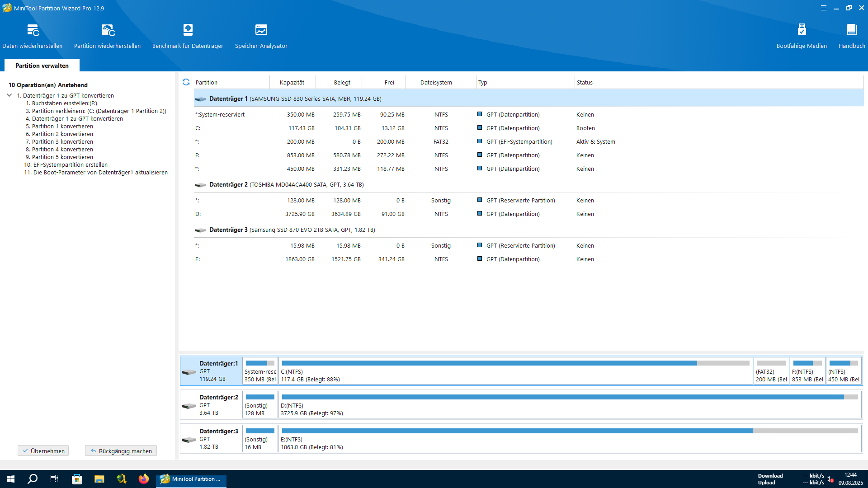The height and width of the screenshot is (488, 868).
Task: Click E:(NTFS) usage bar in disk map
Action: point(570,431)
